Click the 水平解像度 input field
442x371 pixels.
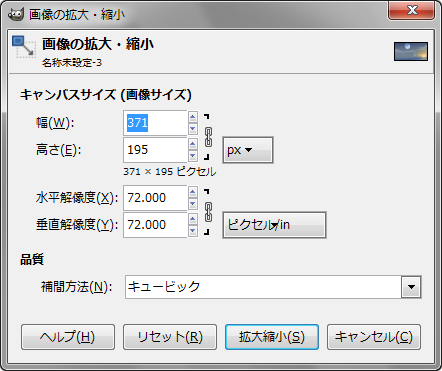click(155, 198)
